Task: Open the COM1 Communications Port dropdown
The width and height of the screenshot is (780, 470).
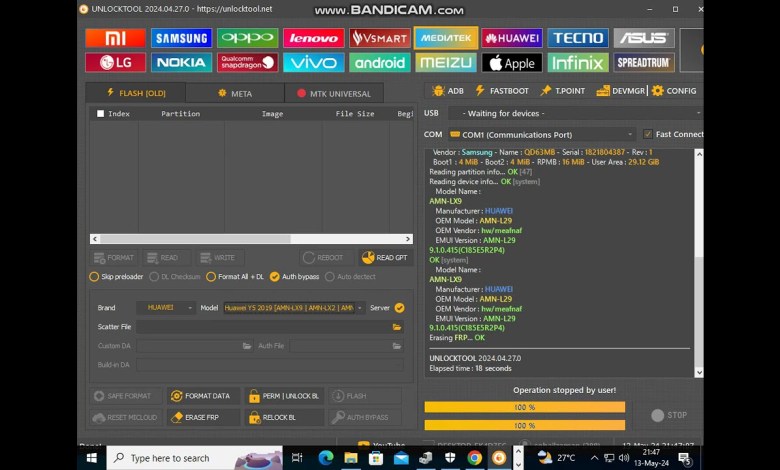Action: pos(542,134)
